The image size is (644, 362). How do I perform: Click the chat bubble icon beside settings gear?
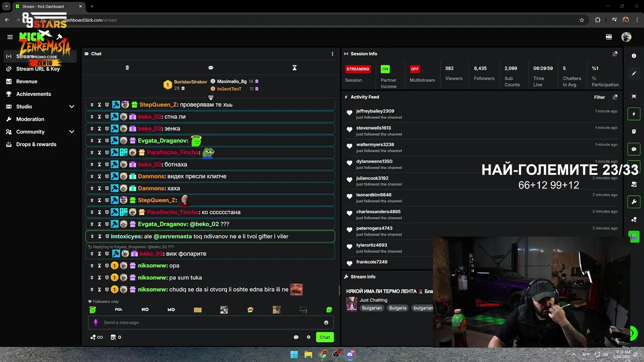coord(296,337)
